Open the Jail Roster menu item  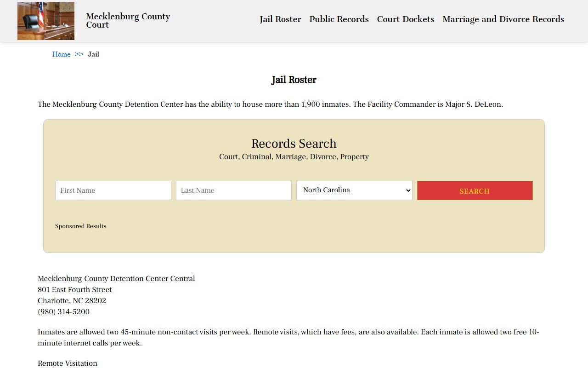point(280,19)
